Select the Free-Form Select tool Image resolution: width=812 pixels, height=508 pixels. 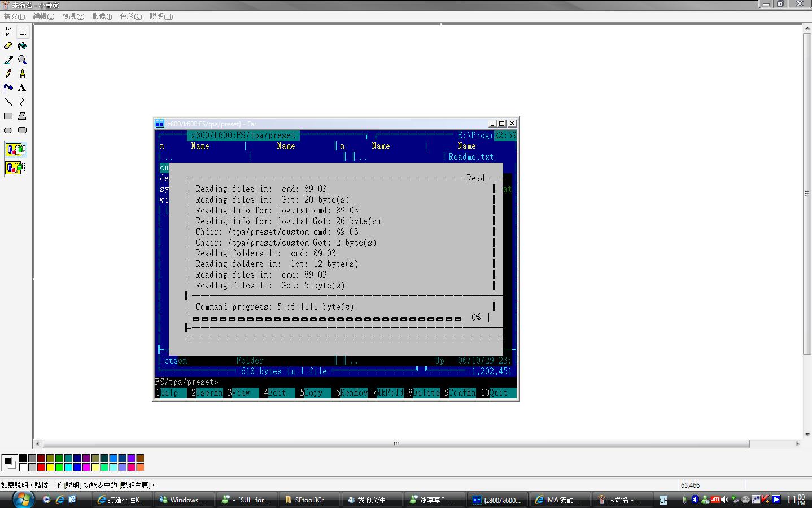coord(8,32)
